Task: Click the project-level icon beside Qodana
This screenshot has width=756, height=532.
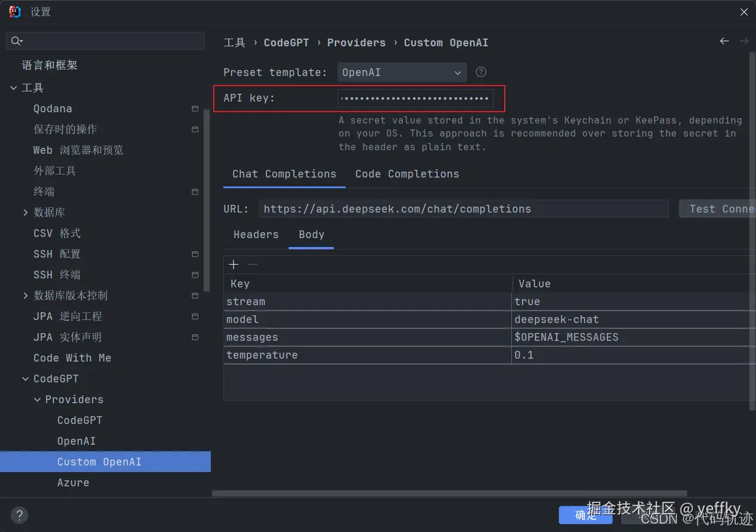Action: pyautogui.click(x=195, y=109)
